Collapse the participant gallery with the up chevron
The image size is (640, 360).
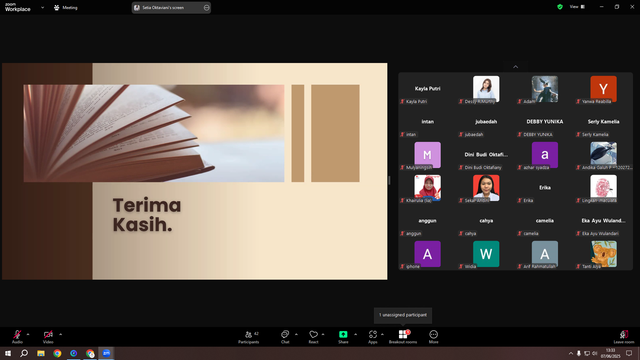coord(516,67)
